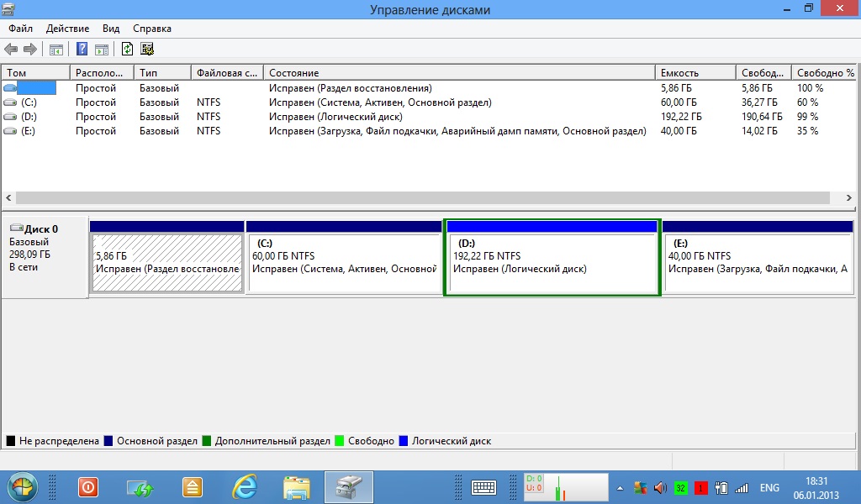This screenshot has height=504, width=861.
Task: Click the network signal bars tray icon
Action: tap(742, 487)
